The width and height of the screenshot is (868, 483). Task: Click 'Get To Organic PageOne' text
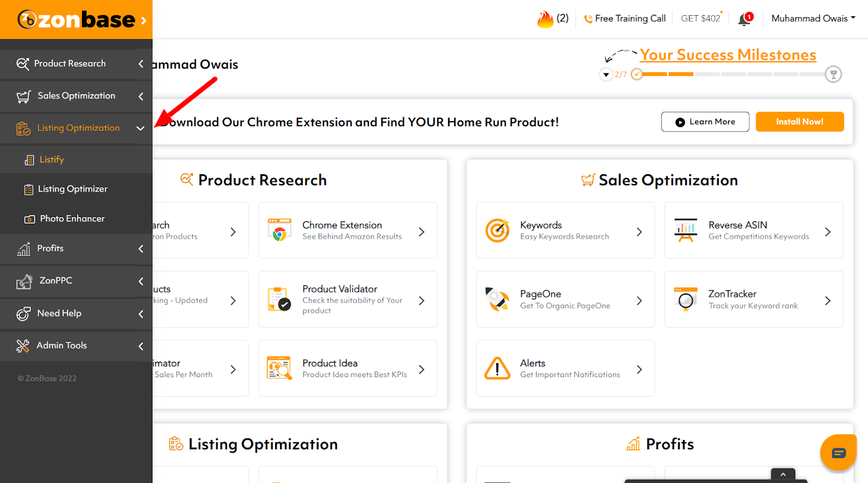(565, 306)
